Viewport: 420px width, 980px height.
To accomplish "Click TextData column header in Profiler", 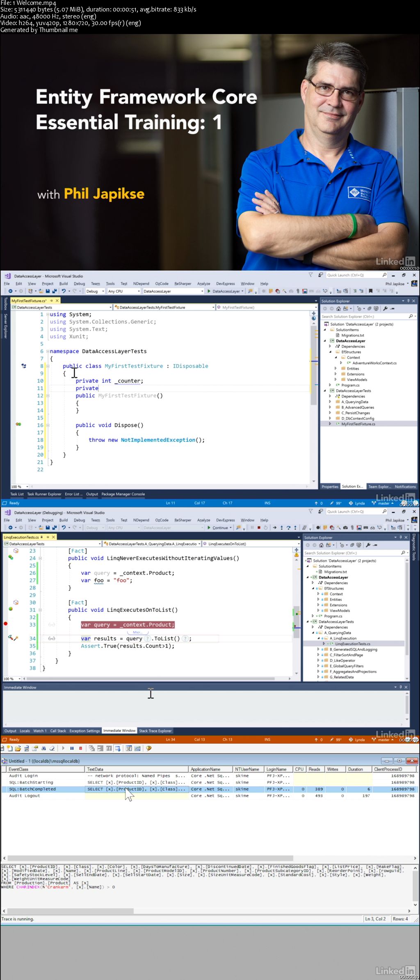I will (137, 769).
